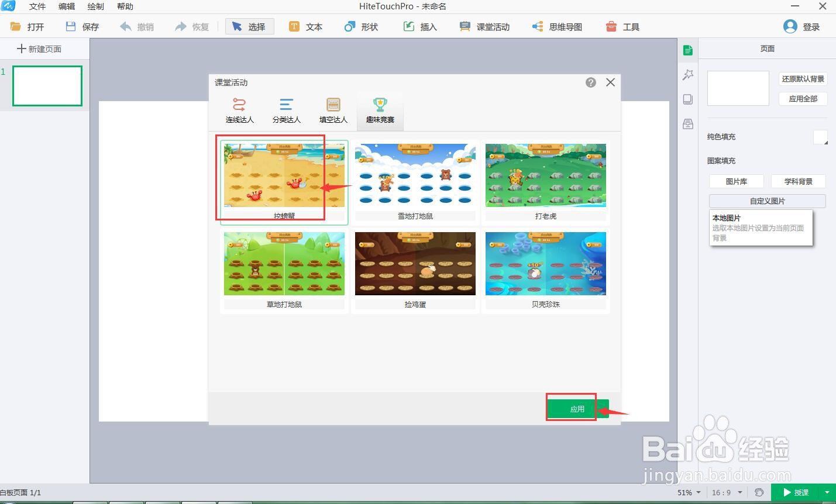Select the beach crab game template
This screenshot has width=836, height=504.
coord(284,182)
